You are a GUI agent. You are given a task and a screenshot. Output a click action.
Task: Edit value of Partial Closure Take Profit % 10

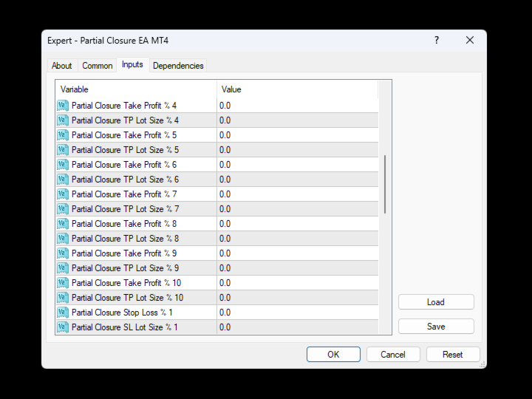298,282
